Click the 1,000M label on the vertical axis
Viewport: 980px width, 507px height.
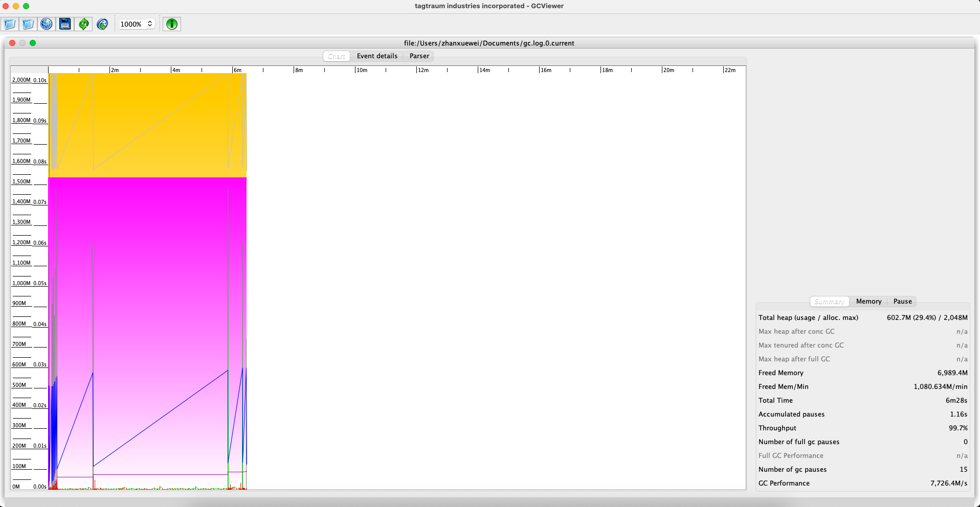[21, 283]
